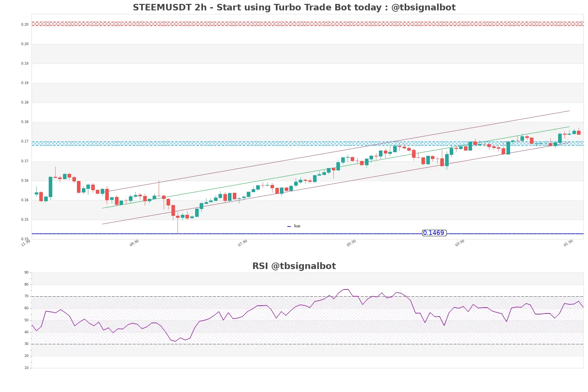This screenshot has width=588, height=392.
Task: Click the 09:30 time axis label
Action: (x=134, y=243)
